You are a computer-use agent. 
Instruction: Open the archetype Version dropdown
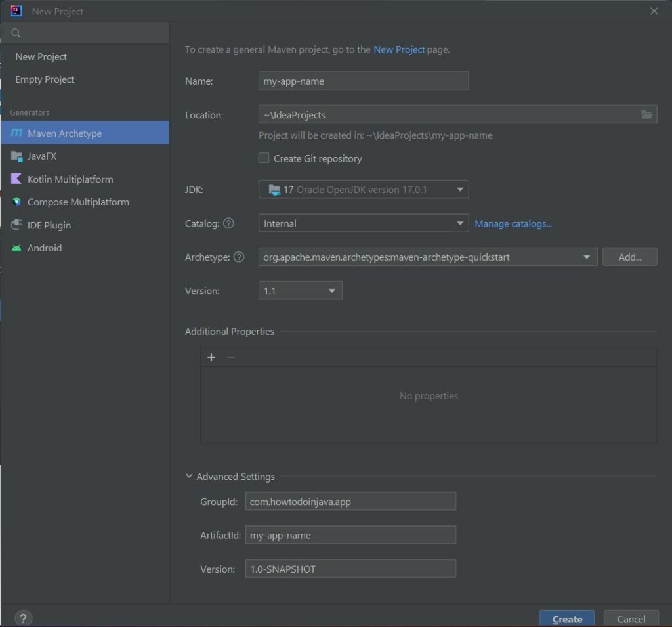pyautogui.click(x=332, y=290)
